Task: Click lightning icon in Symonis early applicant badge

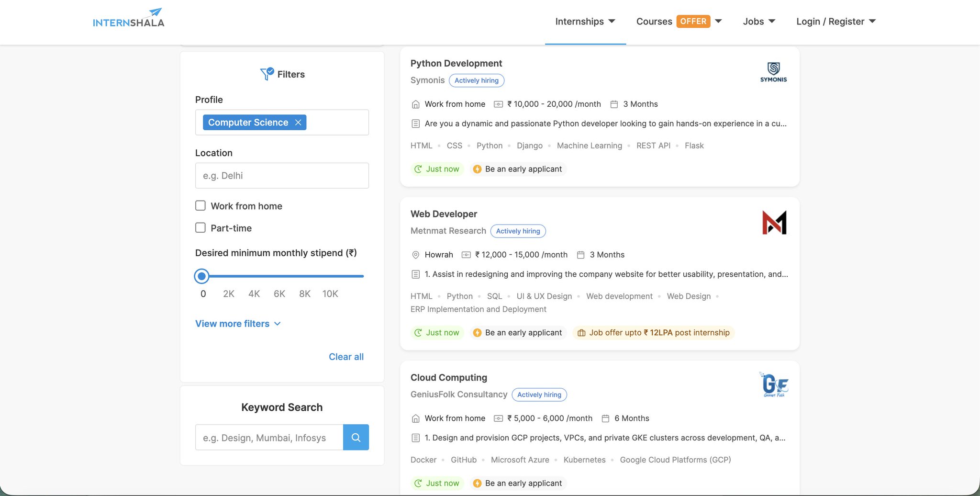Action: (x=477, y=169)
